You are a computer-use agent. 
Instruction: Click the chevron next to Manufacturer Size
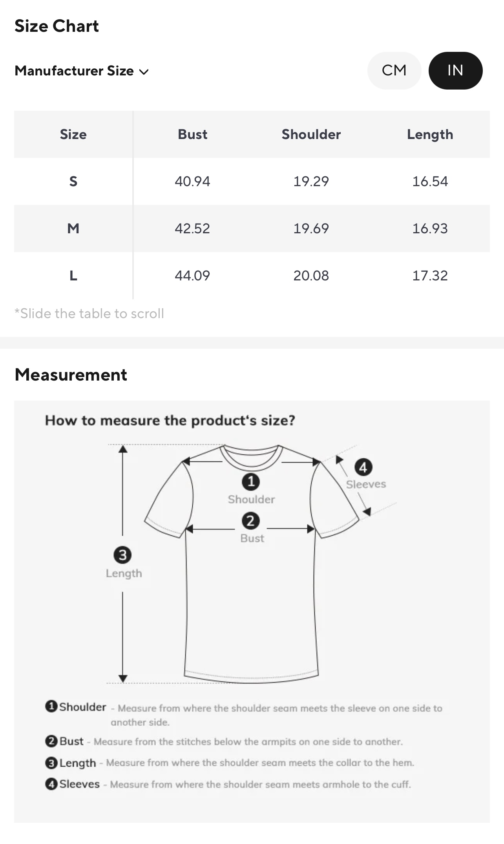point(144,72)
